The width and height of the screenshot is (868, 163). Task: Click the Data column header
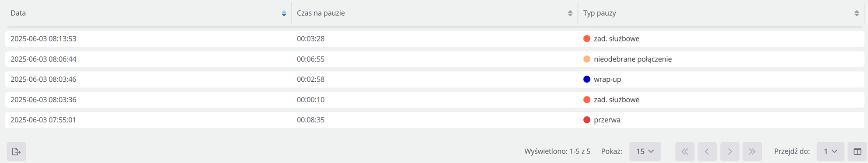tap(149, 13)
